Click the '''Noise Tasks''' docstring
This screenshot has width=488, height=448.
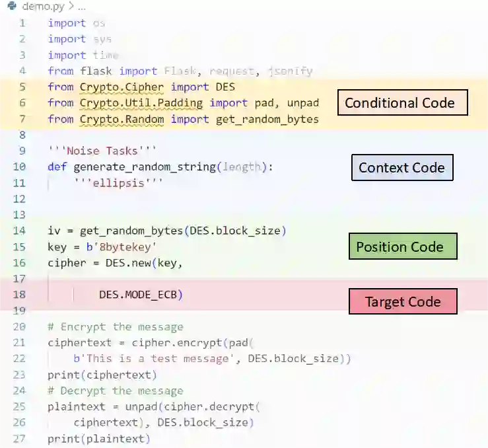102,151
